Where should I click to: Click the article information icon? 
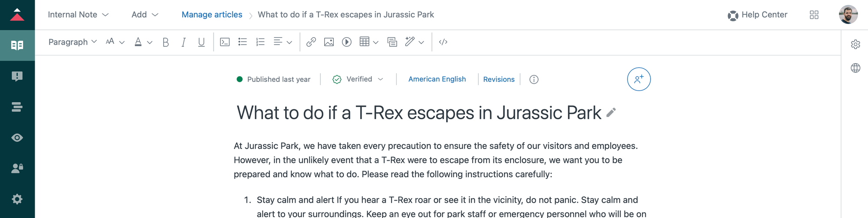534,79
